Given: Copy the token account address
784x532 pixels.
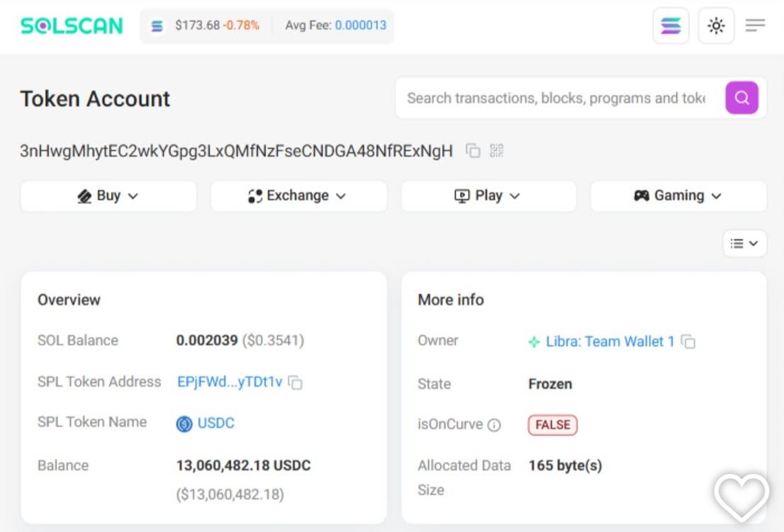Looking at the screenshot, I should pyautogui.click(x=473, y=150).
